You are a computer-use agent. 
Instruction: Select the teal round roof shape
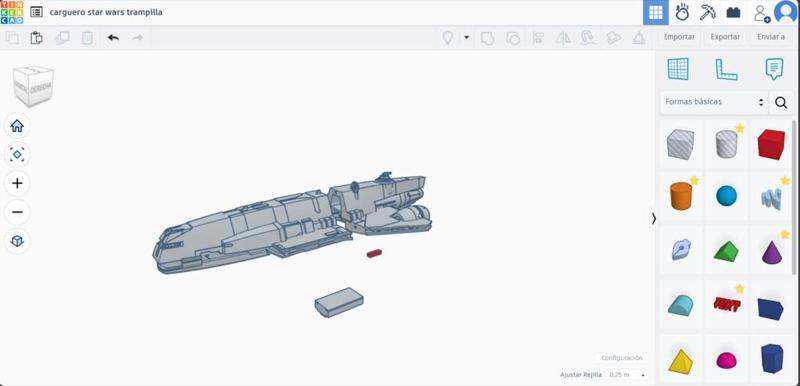(x=681, y=305)
